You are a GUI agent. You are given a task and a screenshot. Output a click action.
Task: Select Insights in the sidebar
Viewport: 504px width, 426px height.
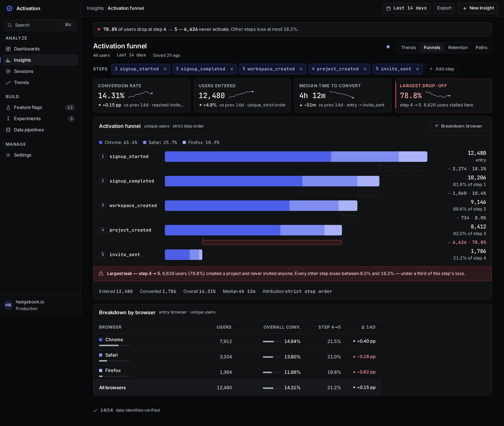point(40,60)
